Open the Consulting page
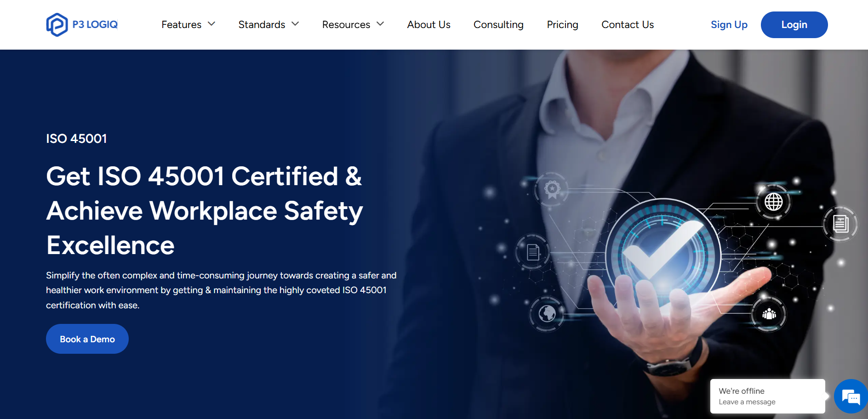868x419 pixels. tap(498, 24)
